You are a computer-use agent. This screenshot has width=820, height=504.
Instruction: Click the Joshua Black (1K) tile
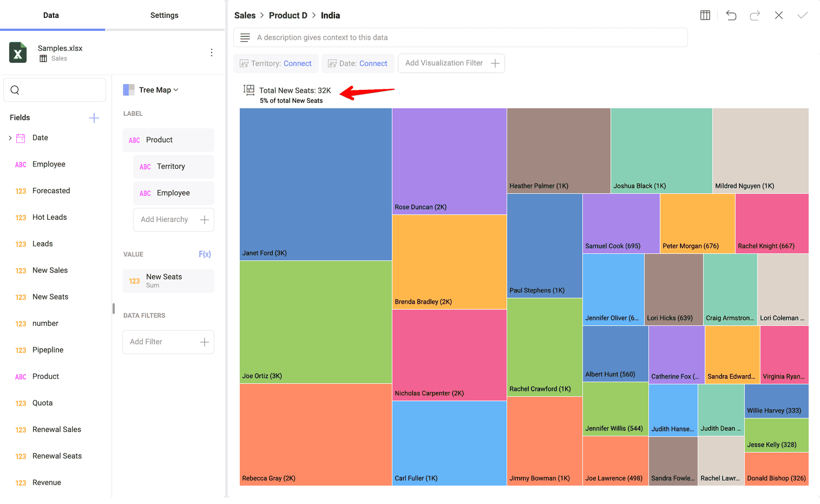(661, 150)
